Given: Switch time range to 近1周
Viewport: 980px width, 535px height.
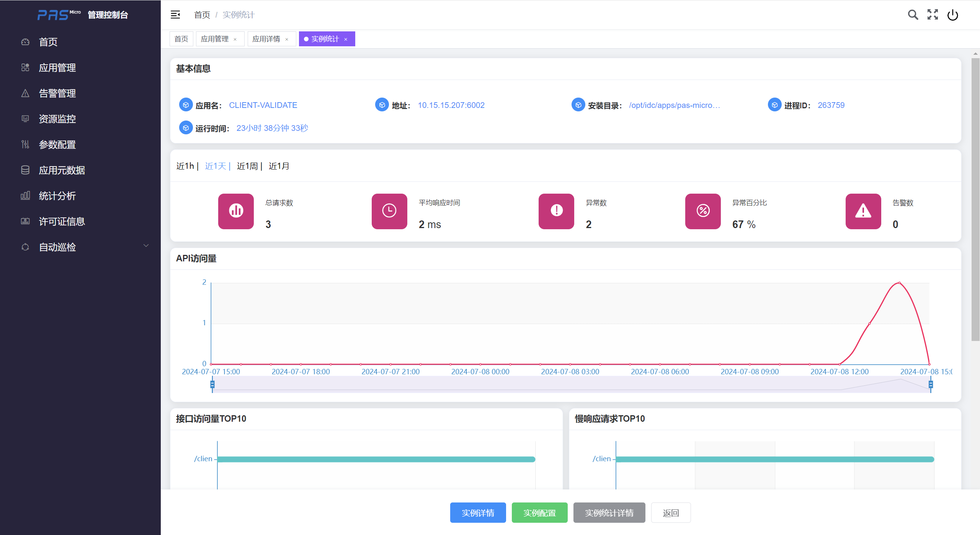Looking at the screenshot, I should 247,166.
